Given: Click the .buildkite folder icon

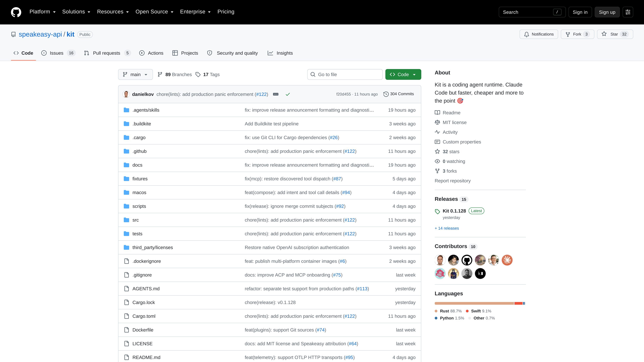Looking at the screenshot, I should point(126,124).
